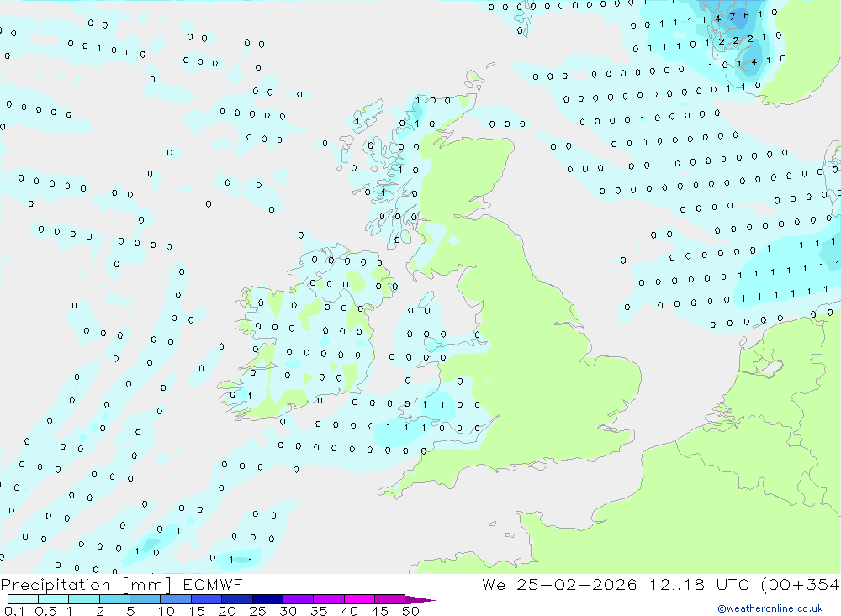Click the '45' legend scale label
Viewport: 841px width, 616px height.
point(380,611)
